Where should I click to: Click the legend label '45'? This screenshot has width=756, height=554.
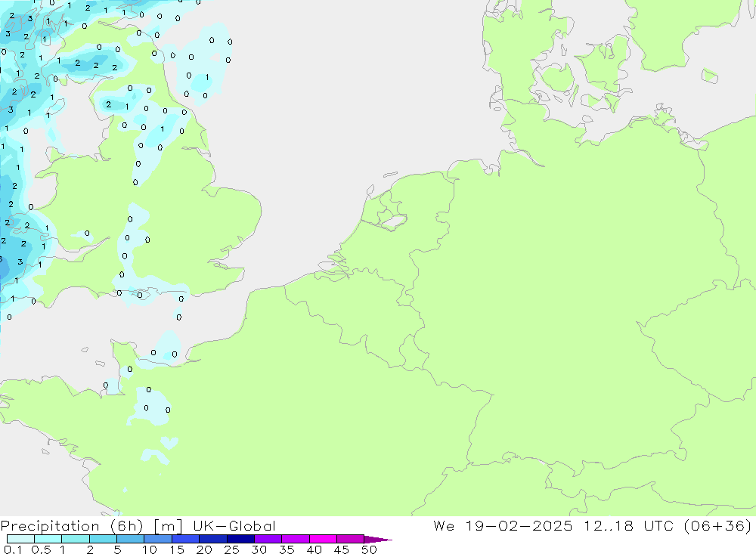coord(342,549)
